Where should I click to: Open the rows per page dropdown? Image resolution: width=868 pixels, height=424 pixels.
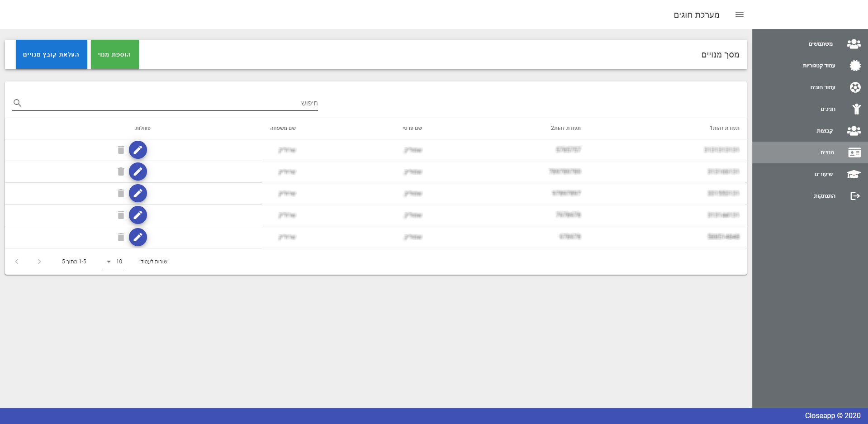pyautogui.click(x=114, y=262)
